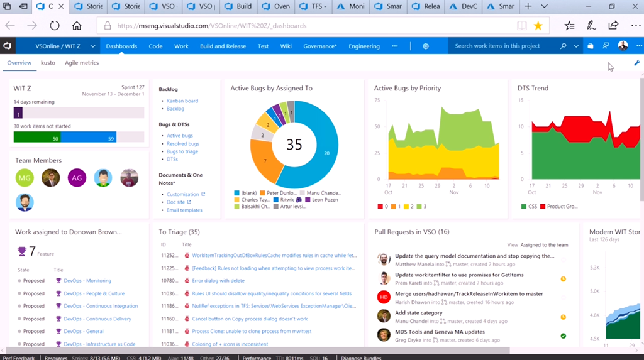The image size is (644, 360).
Task: Click in the search work items field
Action: [x=503, y=46]
